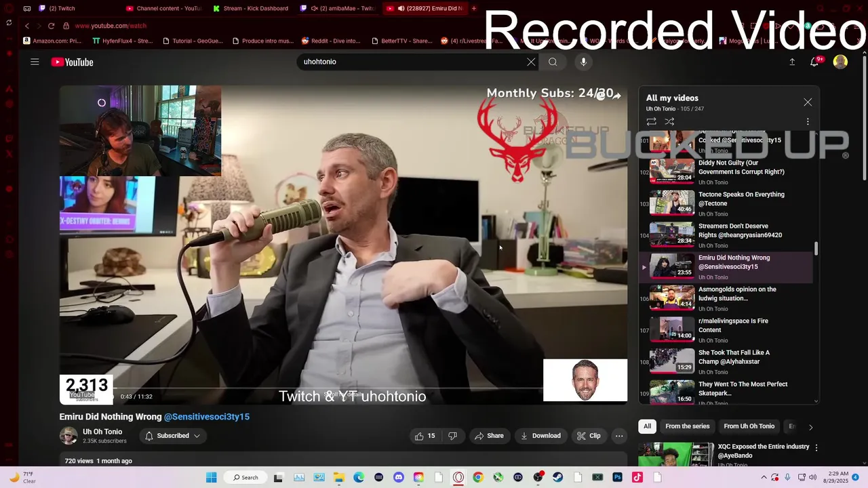The image size is (868, 488).
Task: Open Steam from taskbar
Action: 558,477
